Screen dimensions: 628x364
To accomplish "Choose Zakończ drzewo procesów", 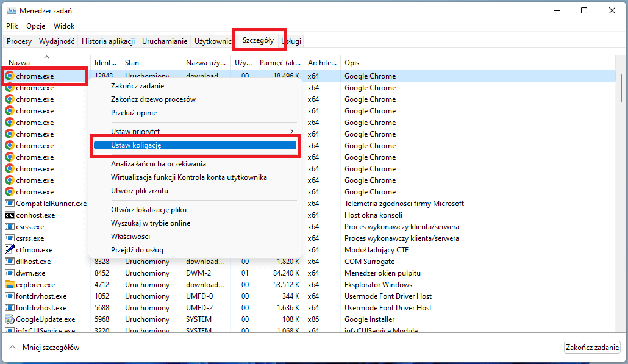I will (x=154, y=99).
